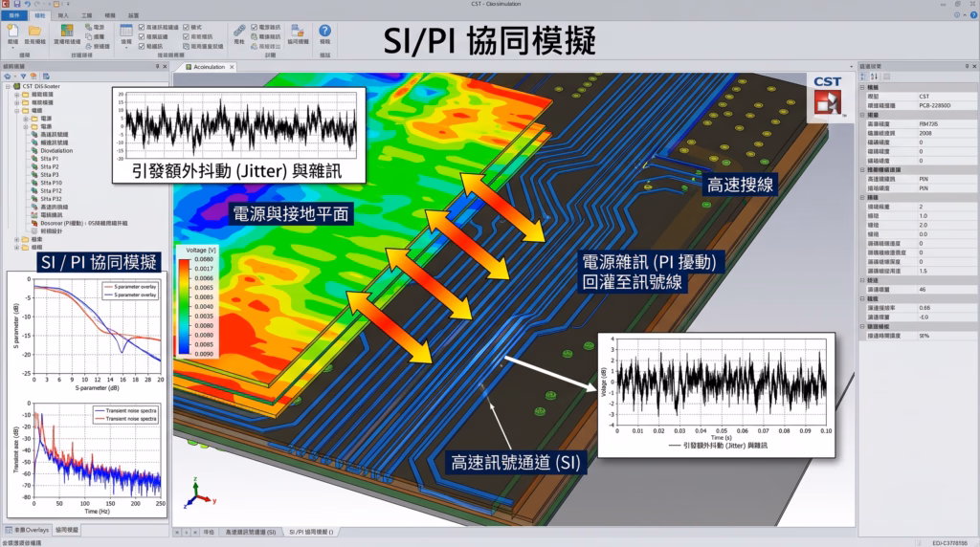Close the Acoinulation document tab

click(x=232, y=67)
